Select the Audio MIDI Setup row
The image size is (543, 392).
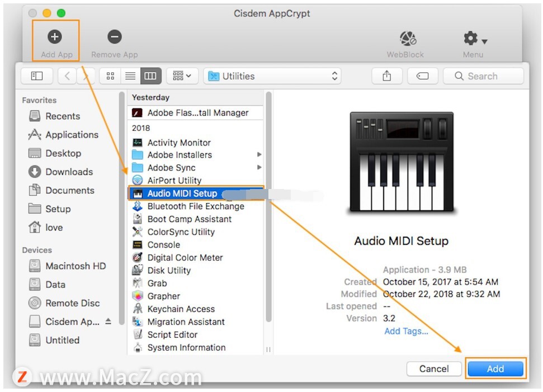click(196, 193)
